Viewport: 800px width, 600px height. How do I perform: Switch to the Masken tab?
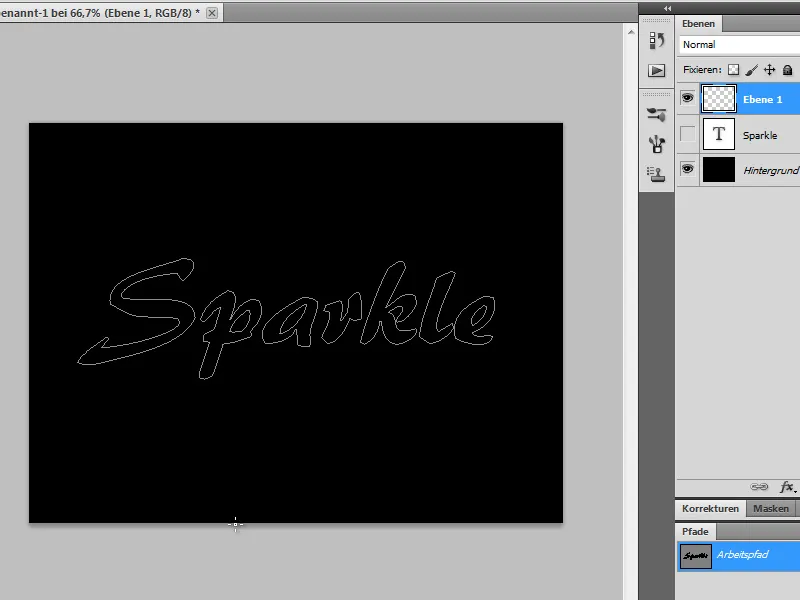771,509
